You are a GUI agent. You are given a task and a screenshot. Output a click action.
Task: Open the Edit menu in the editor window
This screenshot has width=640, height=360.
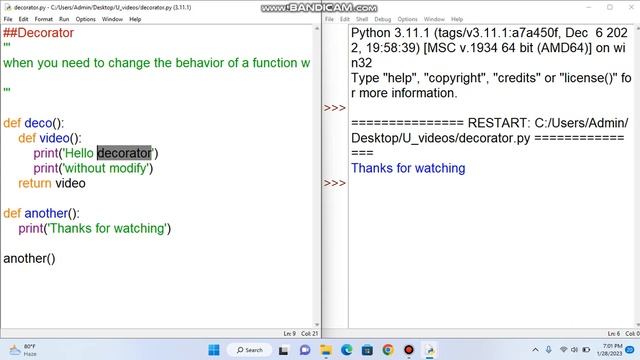(23, 19)
